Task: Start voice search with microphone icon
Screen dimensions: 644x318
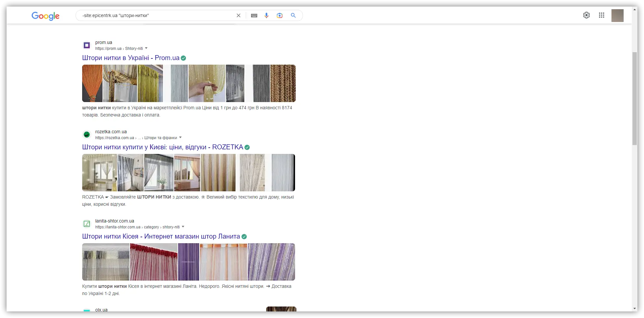Action: click(x=266, y=15)
